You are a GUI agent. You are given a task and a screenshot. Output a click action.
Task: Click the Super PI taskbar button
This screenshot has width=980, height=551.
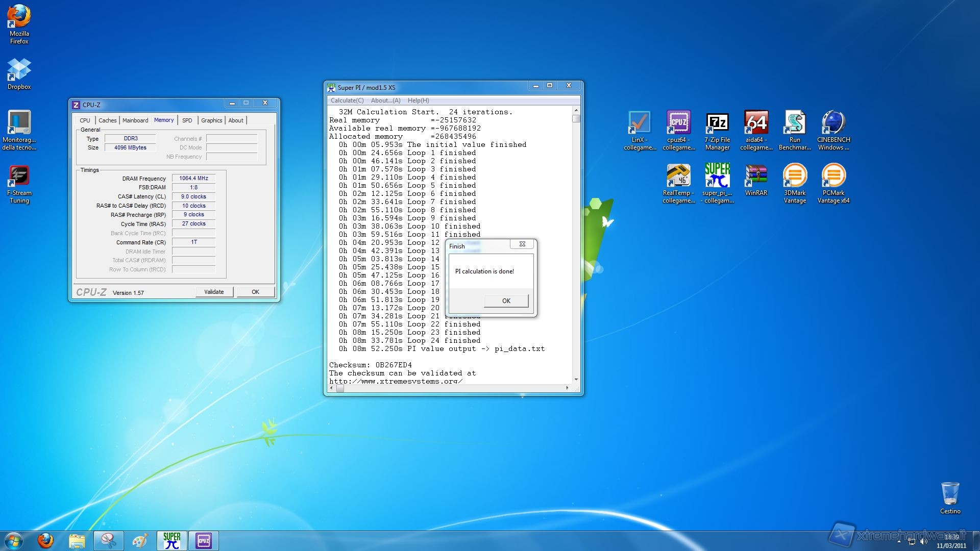(x=171, y=541)
